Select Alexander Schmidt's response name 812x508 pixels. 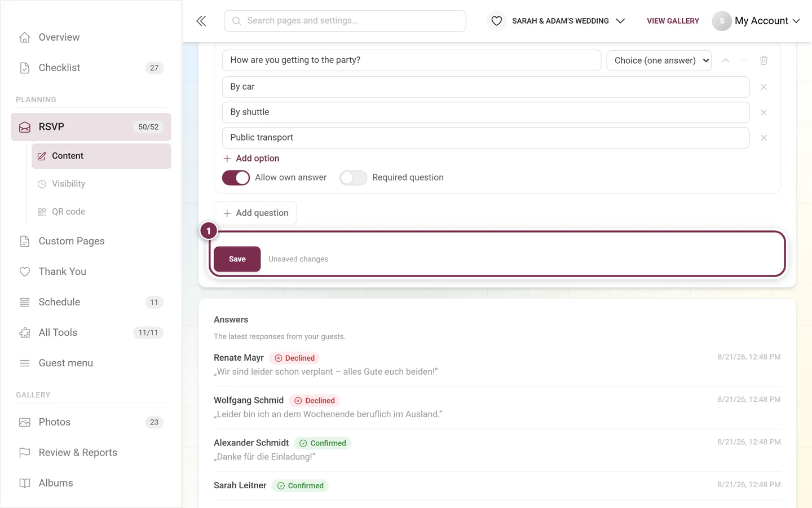click(x=251, y=443)
